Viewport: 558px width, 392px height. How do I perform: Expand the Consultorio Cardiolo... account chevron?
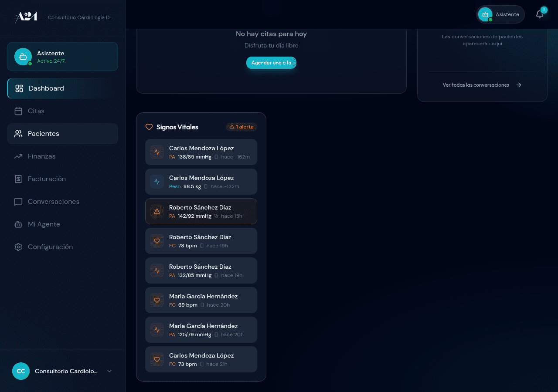tap(109, 371)
